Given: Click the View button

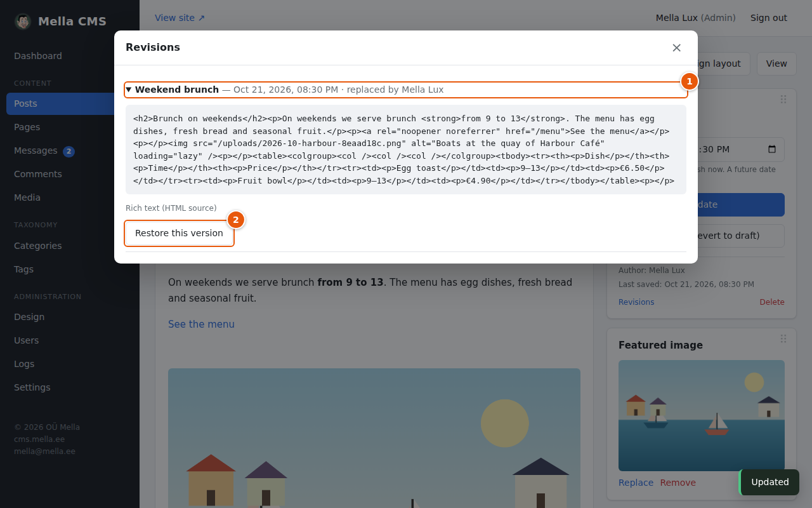Looking at the screenshot, I should 776,63.
